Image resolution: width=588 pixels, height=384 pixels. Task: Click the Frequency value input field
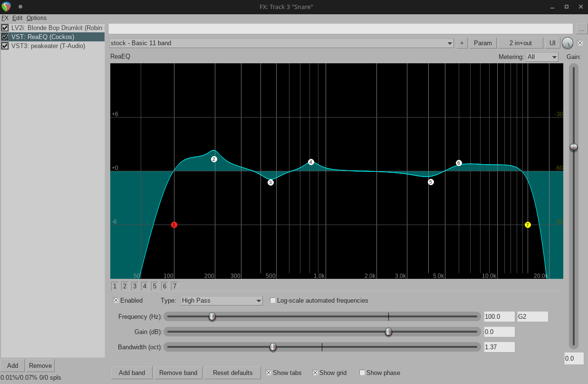click(x=499, y=316)
